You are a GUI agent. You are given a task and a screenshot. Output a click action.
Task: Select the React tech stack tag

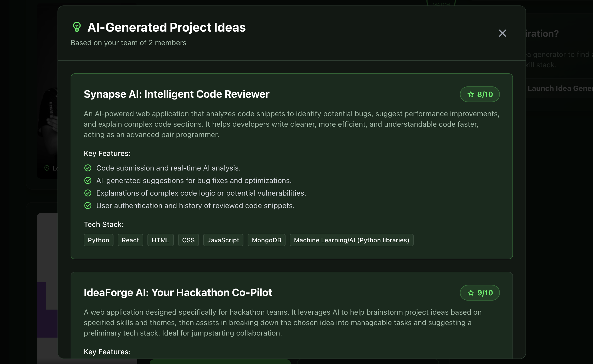(x=130, y=240)
